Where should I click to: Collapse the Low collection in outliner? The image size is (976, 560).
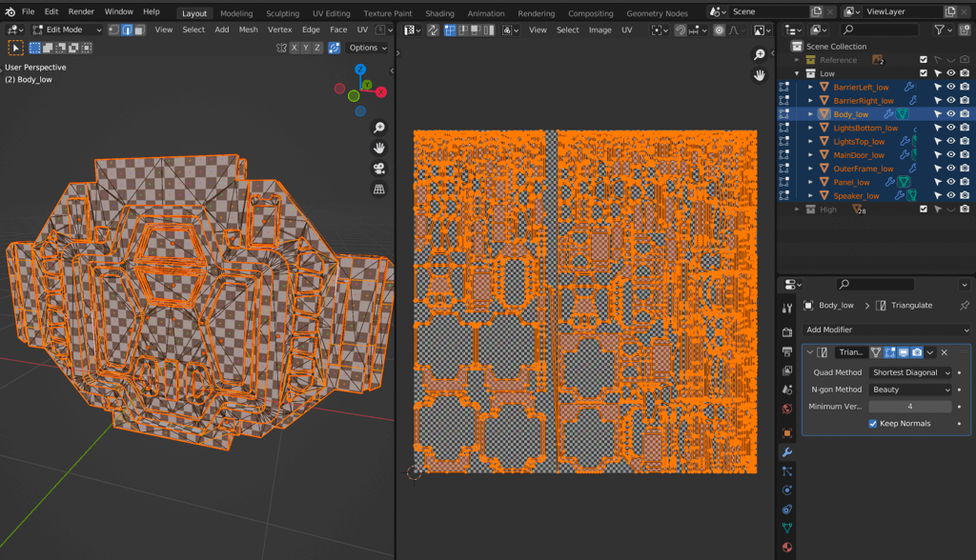click(x=798, y=73)
